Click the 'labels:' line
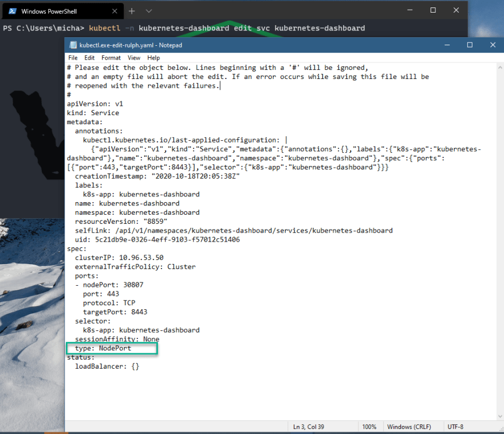 [x=89, y=186]
